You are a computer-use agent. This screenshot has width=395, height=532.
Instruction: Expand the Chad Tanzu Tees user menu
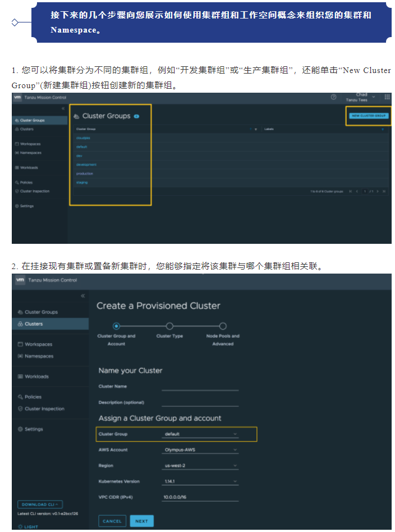pyautogui.click(x=360, y=97)
